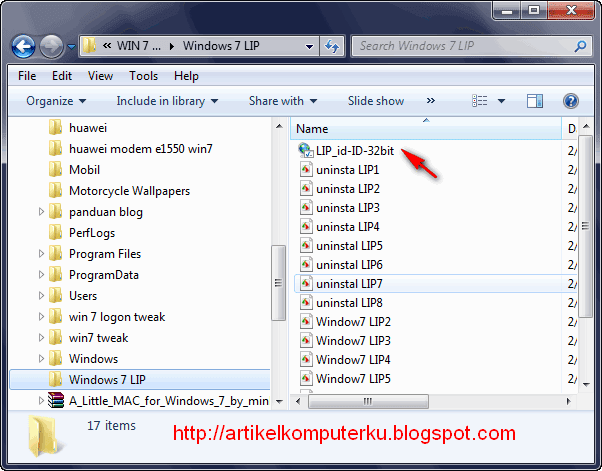Viewport: 602px width, 471px height.
Task: Click the A_Little_MAC archive icon
Action: [56, 400]
